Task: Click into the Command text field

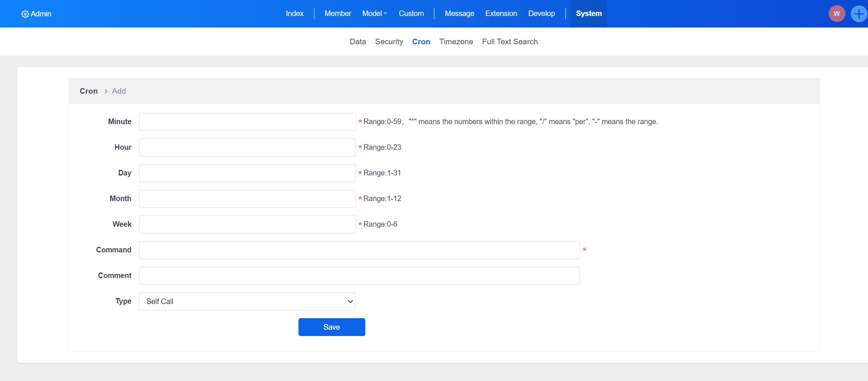Action: click(x=359, y=250)
